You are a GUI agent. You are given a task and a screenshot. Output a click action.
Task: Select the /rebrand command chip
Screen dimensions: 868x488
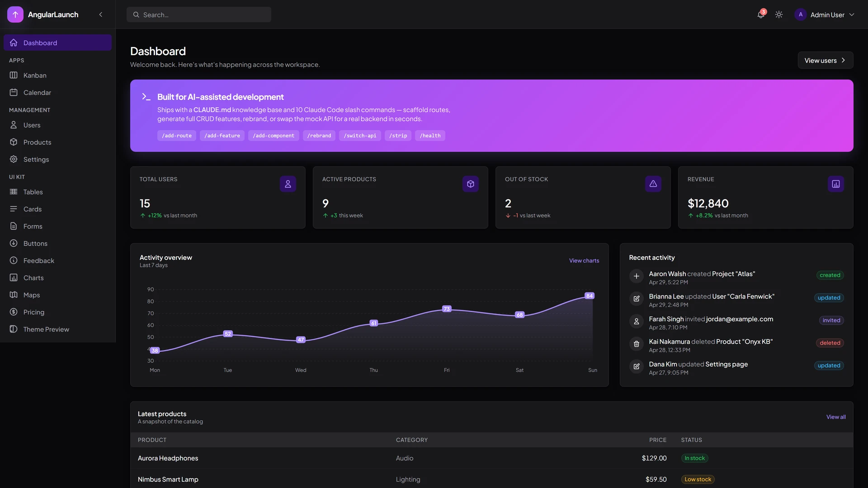pyautogui.click(x=319, y=136)
